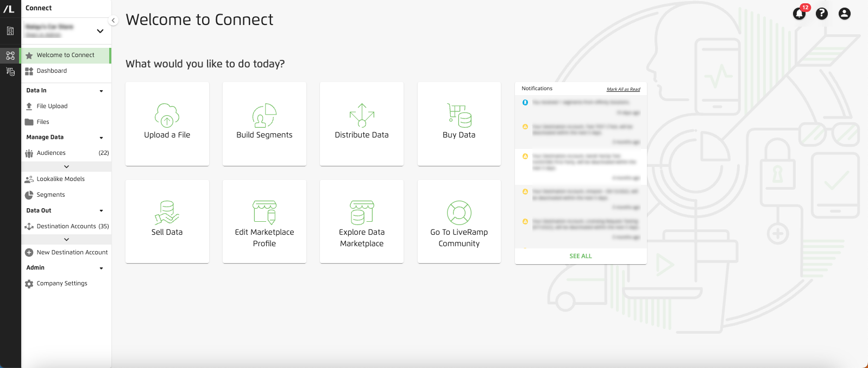Open the blue-icon first notification
This screenshot has width=868, height=368.
click(x=581, y=107)
